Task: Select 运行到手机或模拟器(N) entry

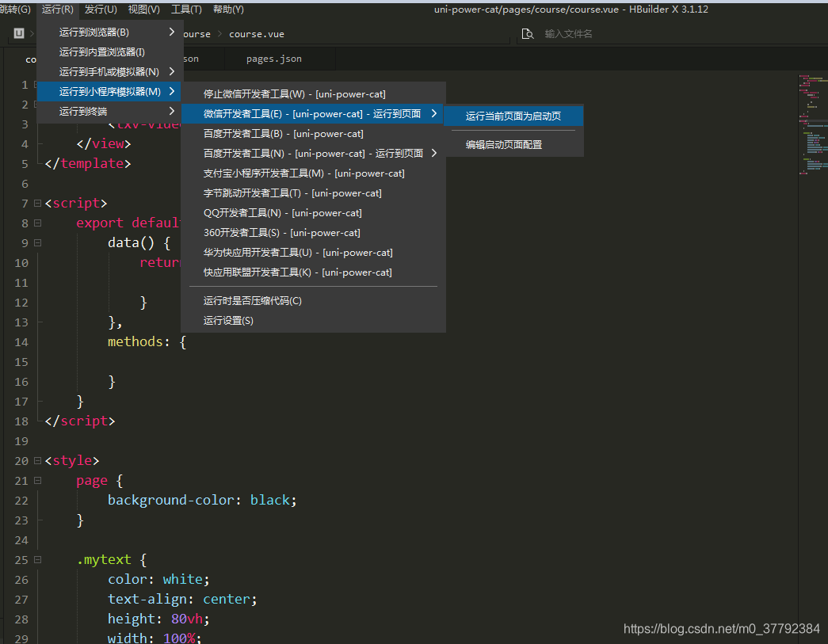Action: (x=110, y=72)
